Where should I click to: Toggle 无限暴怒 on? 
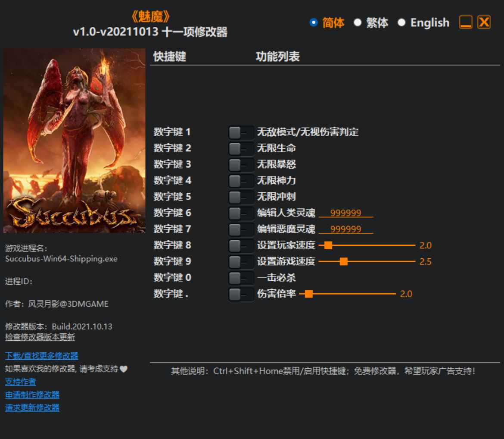coord(241,164)
